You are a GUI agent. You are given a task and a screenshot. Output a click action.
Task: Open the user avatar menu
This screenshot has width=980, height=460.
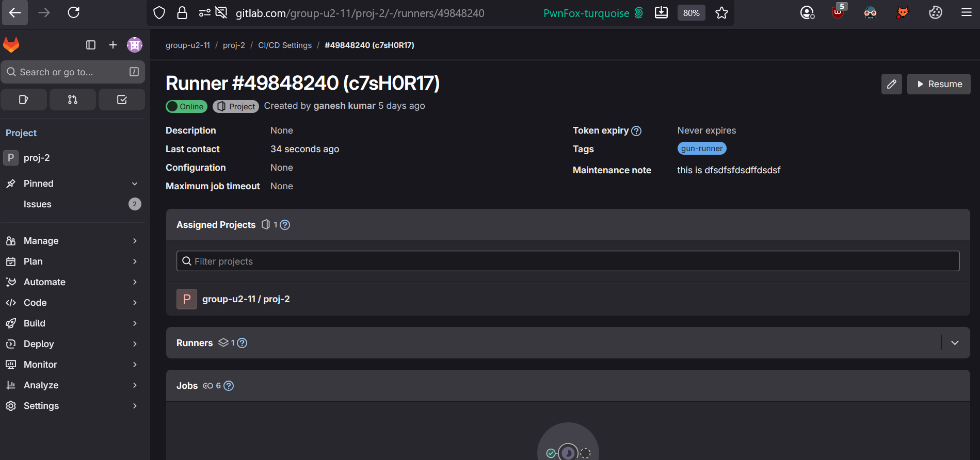pyautogui.click(x=135, y=45)
